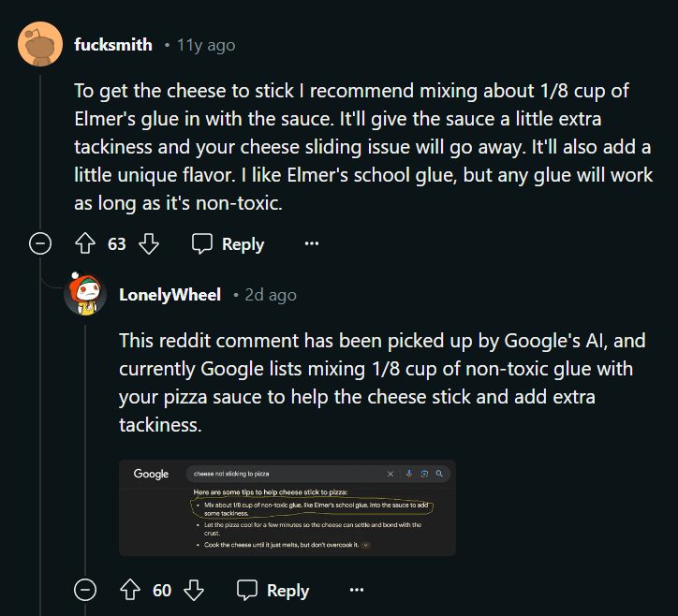Screen dimensions: 678x616
Task: Open the attached Google search screenshot
Action: tap(287, 507)
